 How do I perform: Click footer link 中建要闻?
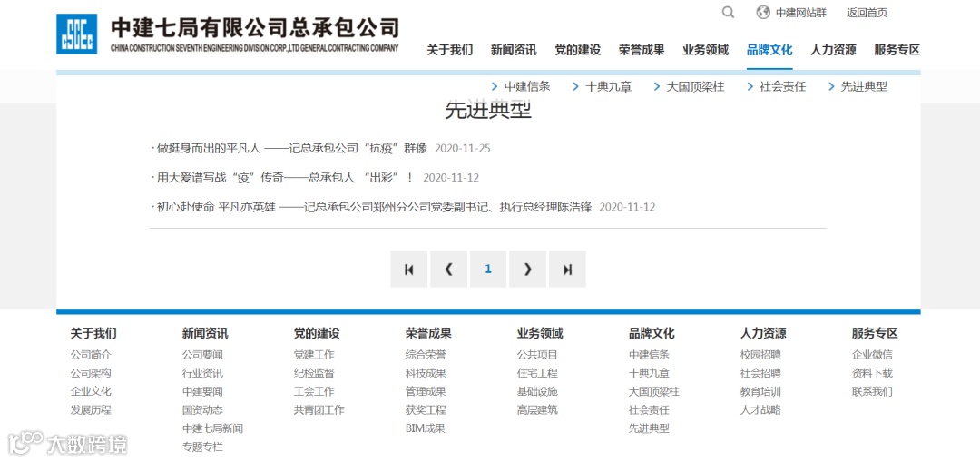(202, 391)
